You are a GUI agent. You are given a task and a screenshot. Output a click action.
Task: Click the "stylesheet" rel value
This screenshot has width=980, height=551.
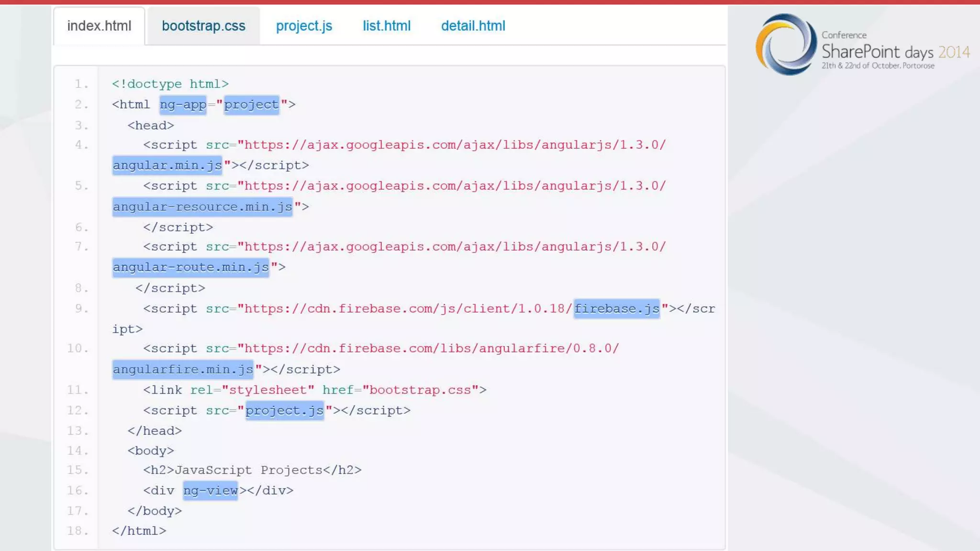(268, 390)
